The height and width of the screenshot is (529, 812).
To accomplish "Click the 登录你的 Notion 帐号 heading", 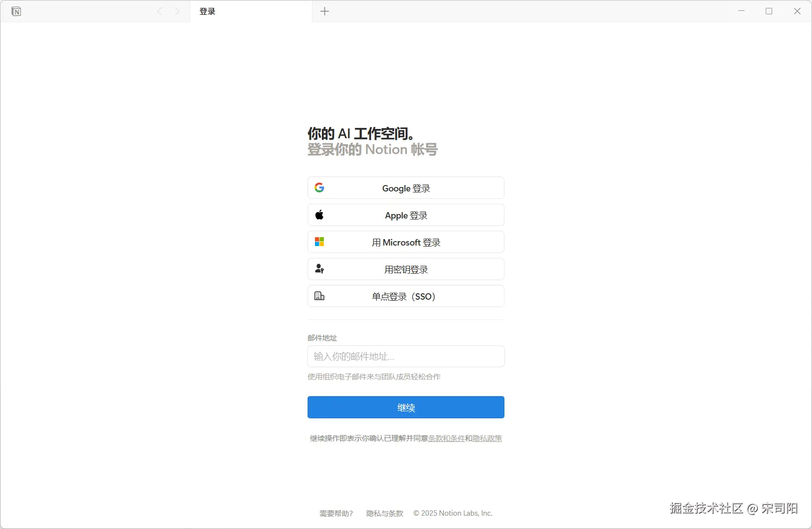I will (373, 150).
